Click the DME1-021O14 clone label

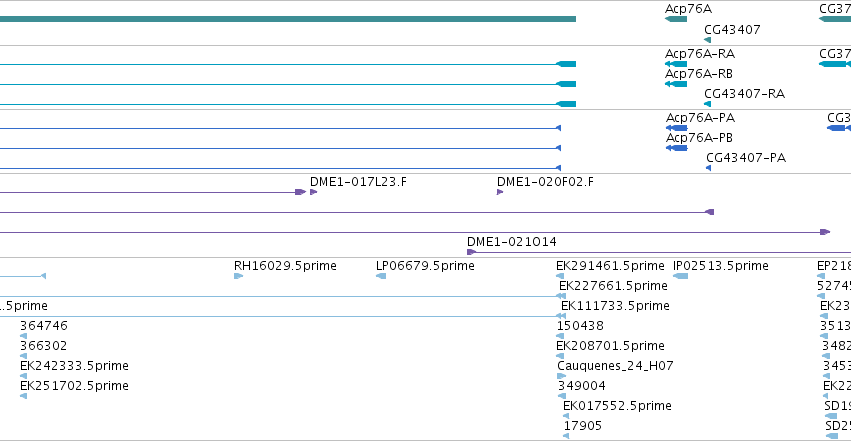point(511,242)
